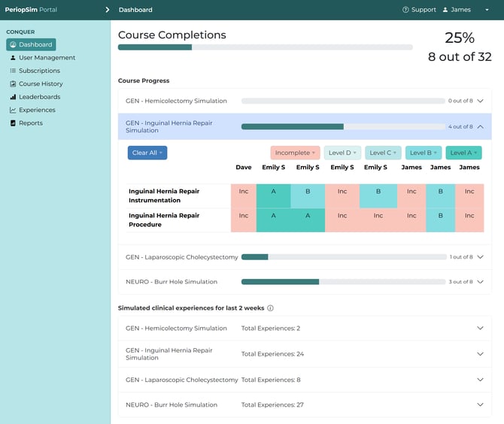Open the Reports section
This screenshot has height=424, width=504.
[31, 123]
